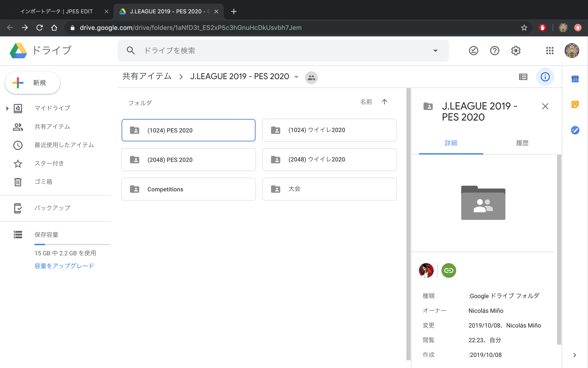The height and width of the screenshot is (368, 588).
Task: Select the (1024) ウイイレ2020 folder
Action: click(330, 130)
